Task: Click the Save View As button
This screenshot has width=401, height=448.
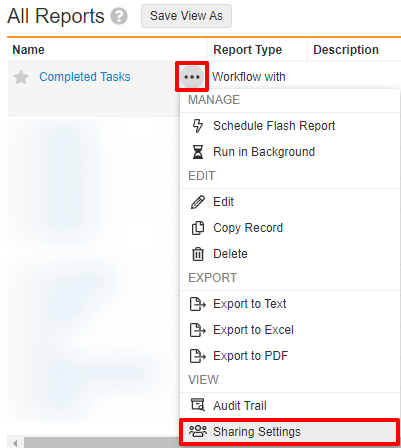Action: pyautogui.click(x=186, y=16)
